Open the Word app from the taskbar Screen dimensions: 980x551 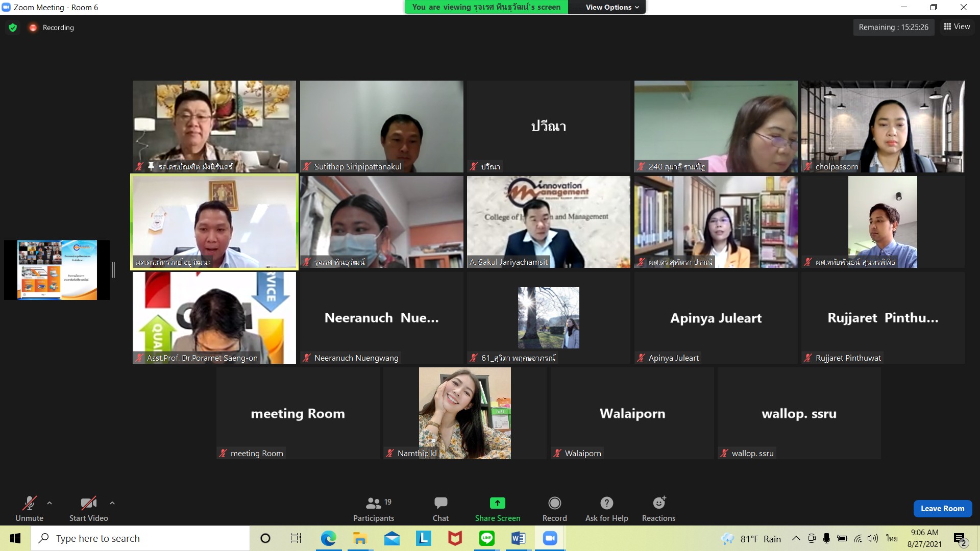(x=518, y=538)
